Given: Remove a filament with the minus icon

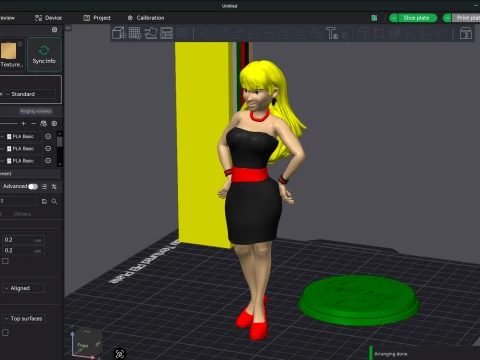Looking at the screenshot, I should (x=33, y=124).
